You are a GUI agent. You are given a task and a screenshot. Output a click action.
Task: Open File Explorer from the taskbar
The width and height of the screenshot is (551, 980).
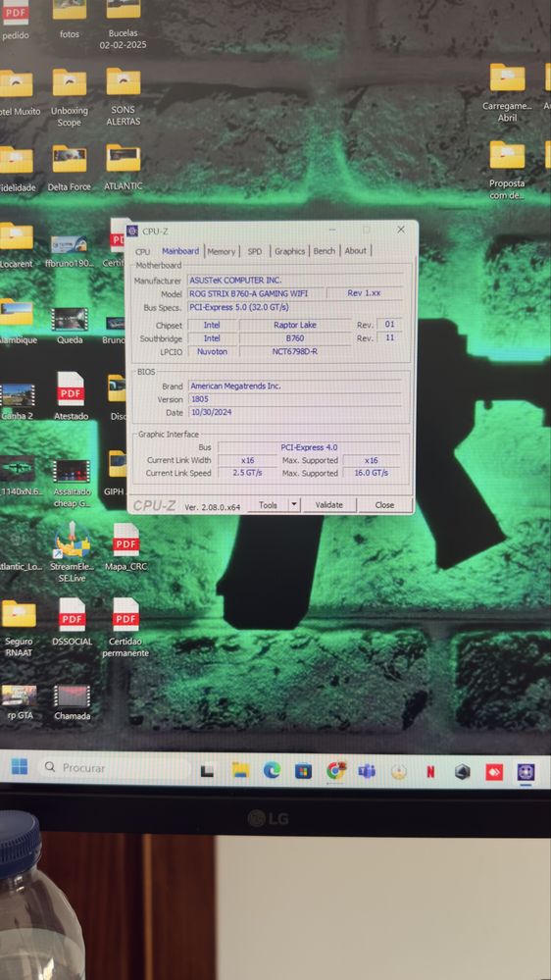tap(240, 771)
